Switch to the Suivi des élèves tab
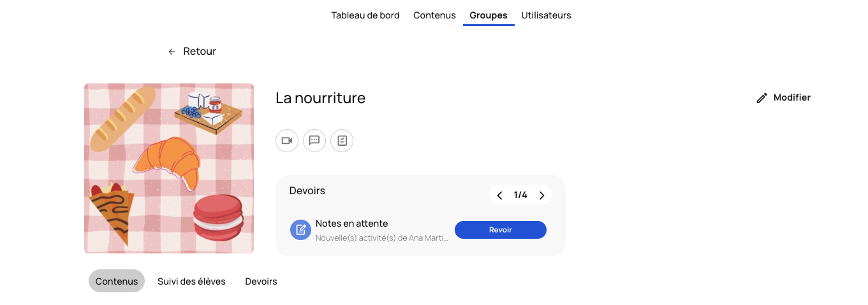 pyautogui.click(x=191, y=281)
